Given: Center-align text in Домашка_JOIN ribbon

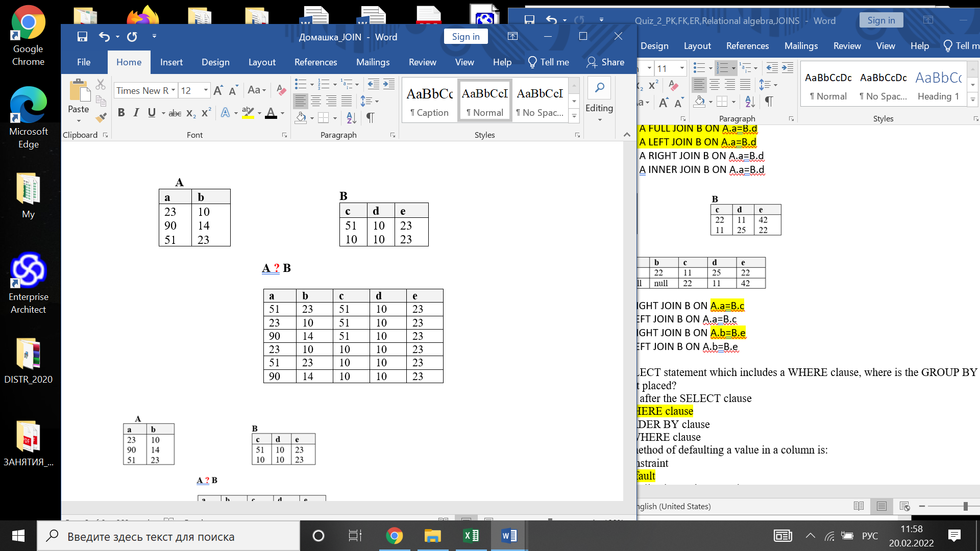Looking at the screenshot, I should (316, 101).
